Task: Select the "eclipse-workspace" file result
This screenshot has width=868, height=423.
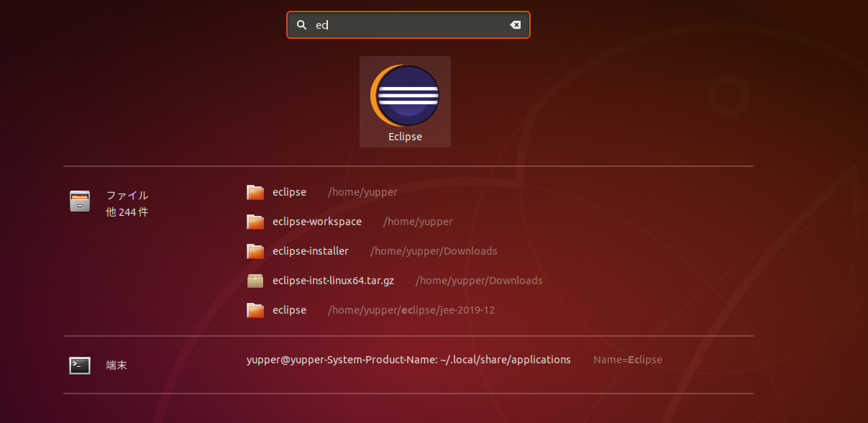Action: 317,222
